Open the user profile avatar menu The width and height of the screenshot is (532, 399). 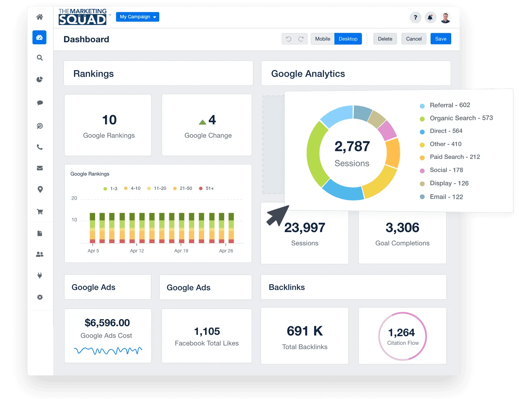click(445, 17)
